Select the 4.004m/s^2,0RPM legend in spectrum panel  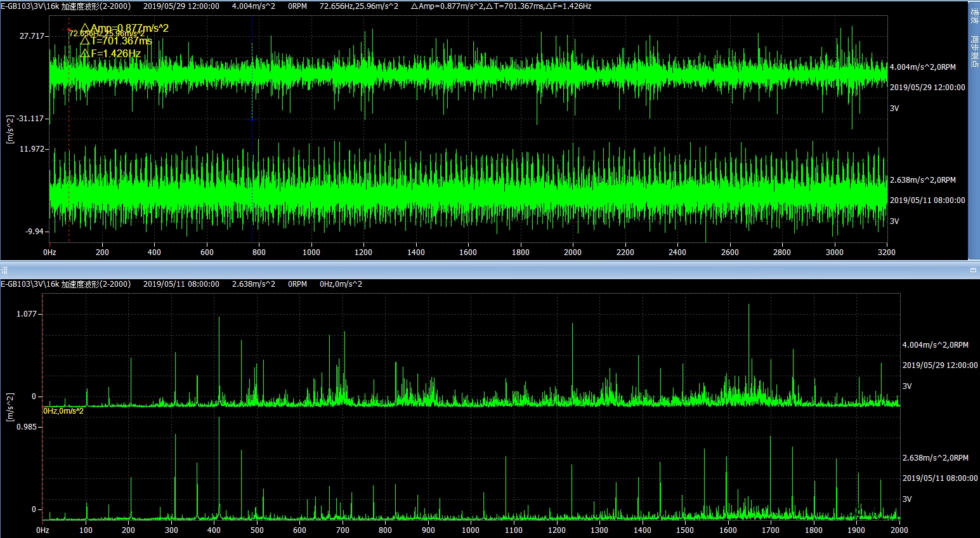935,345
